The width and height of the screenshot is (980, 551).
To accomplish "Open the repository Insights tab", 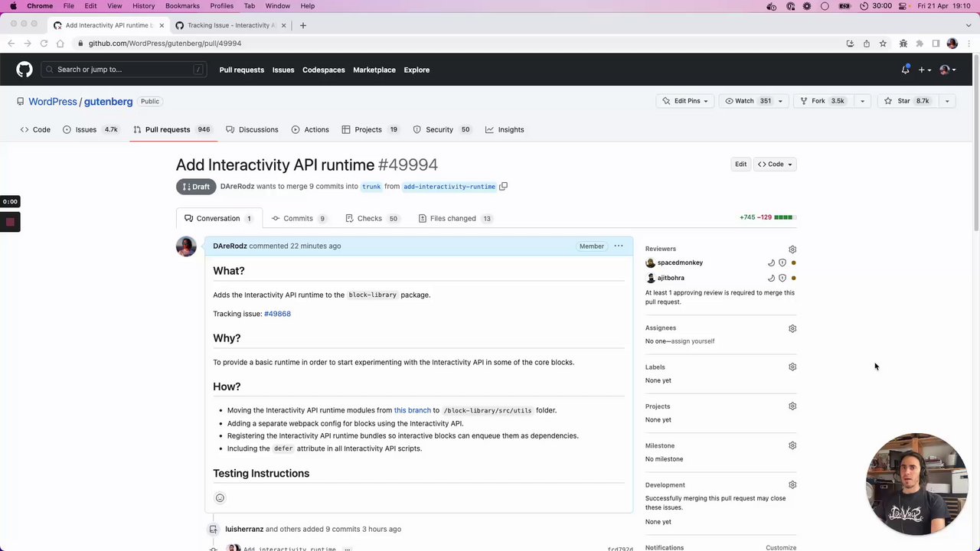I will click(x=505, y=129).
